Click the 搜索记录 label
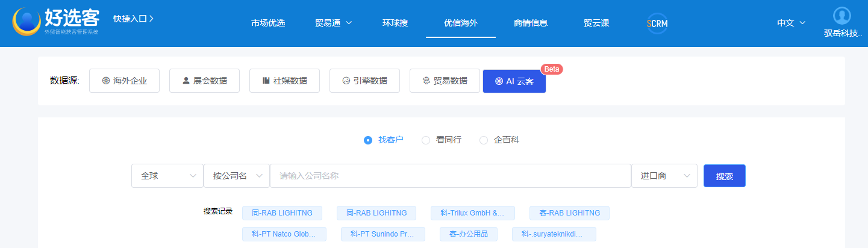The height and width of the screenshot is (248, 868). (x=218, y=211)
